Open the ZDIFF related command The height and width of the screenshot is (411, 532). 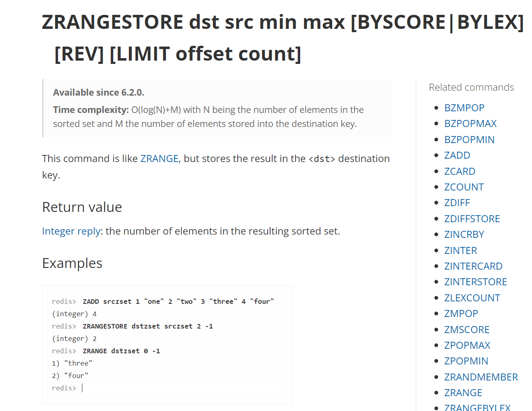pos(457,202)
